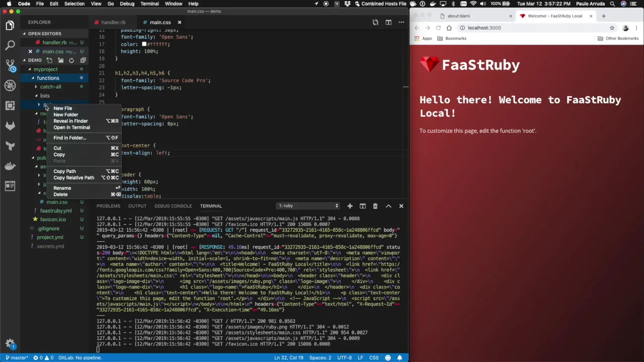Open the Docker whale icon in the activity bar
644x362 pixels.
click(10, 166)
